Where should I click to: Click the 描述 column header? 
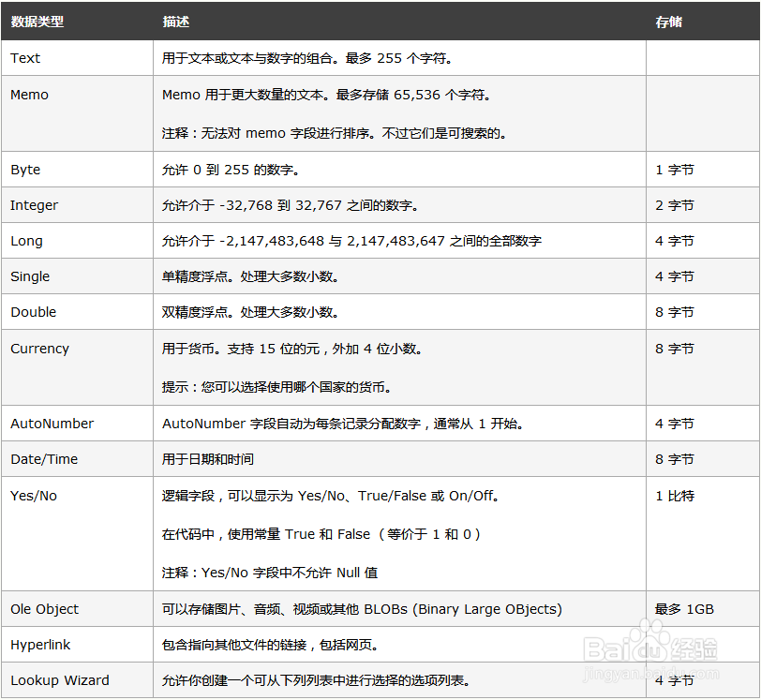(174, 22)
